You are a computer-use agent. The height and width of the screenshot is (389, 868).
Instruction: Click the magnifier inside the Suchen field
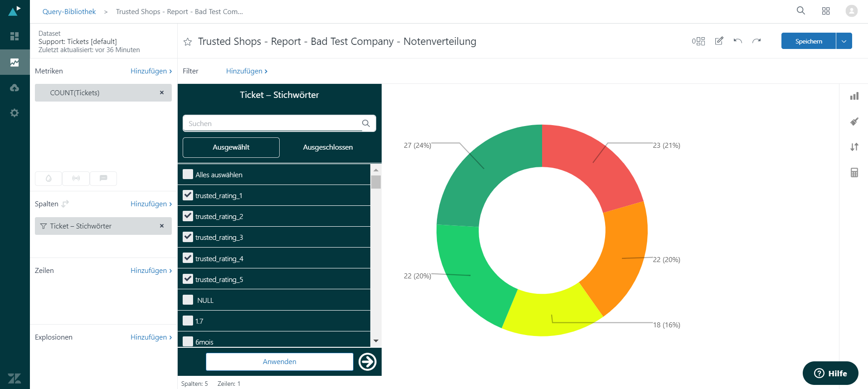(366, 123)
